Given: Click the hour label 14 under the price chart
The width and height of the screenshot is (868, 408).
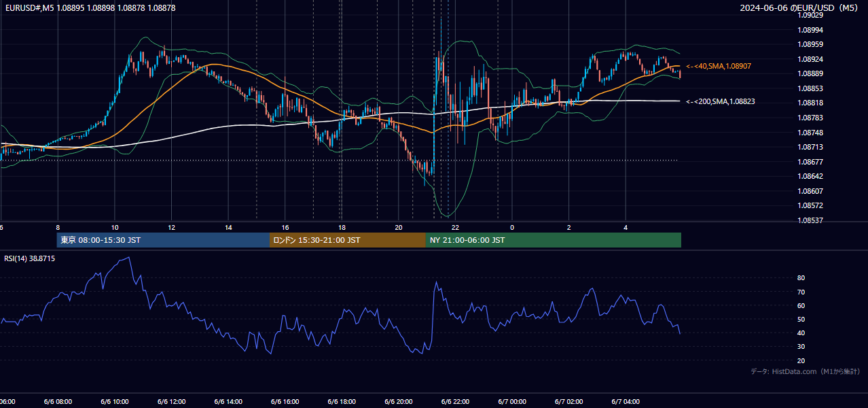Looking at the screenshot, I should [x=229, y=227].
